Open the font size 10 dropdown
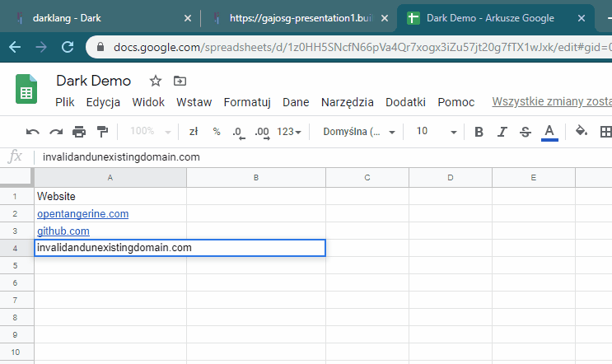Image resolution: width=612 pixels, height=364 pixels. pyautogui.click(x=436, y=132)
